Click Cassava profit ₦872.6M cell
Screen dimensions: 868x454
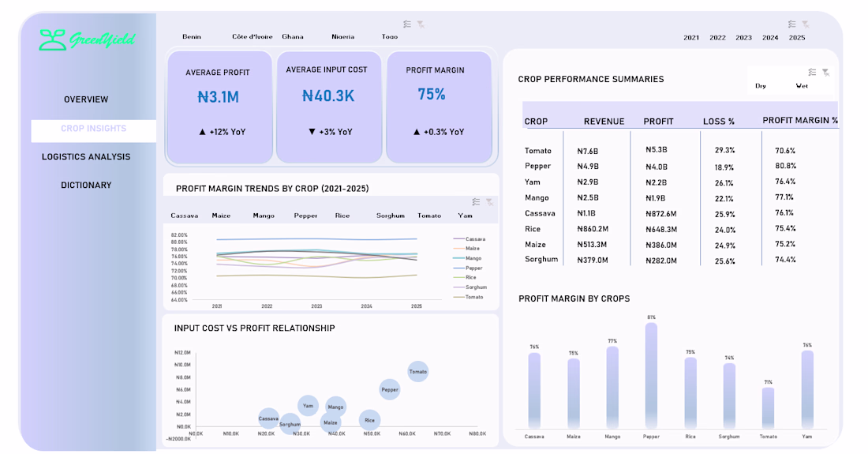661,214
